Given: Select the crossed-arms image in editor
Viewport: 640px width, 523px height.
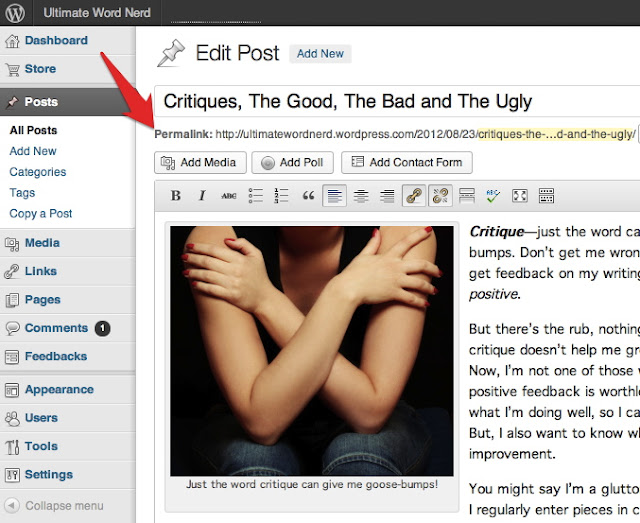Looking at the screenshot, I should tap(312, 351).
